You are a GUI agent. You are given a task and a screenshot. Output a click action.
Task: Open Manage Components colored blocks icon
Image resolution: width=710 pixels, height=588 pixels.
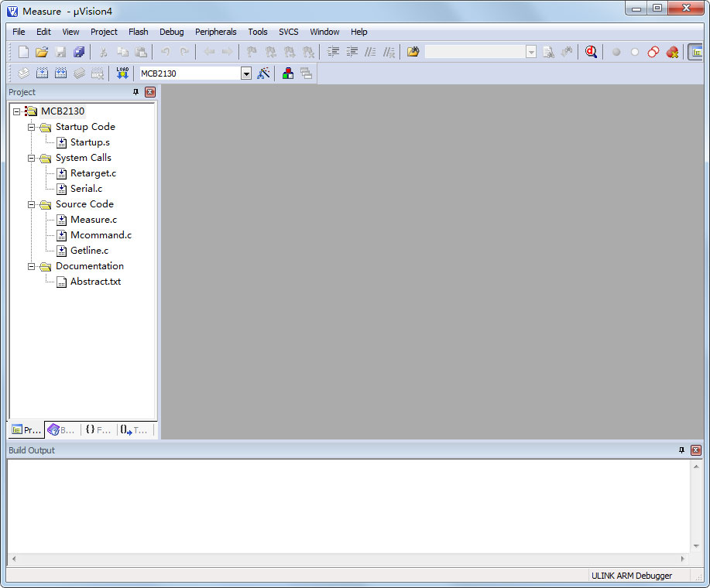click(288, 73)
